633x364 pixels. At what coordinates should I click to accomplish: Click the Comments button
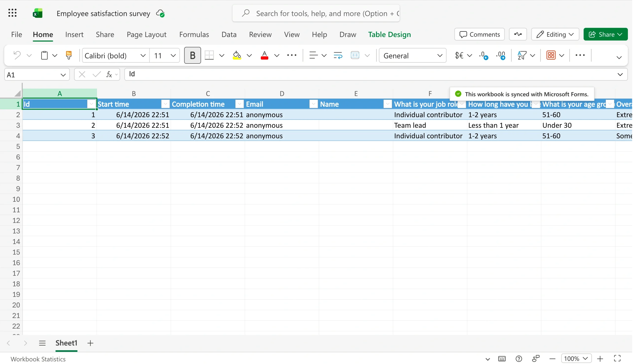[480, 34]
